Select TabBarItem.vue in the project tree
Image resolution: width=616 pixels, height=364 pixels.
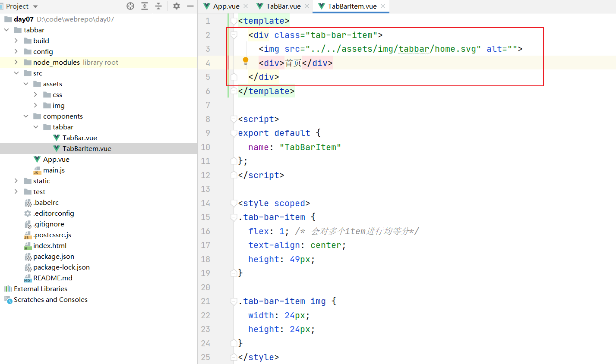[x=87, y=148]
